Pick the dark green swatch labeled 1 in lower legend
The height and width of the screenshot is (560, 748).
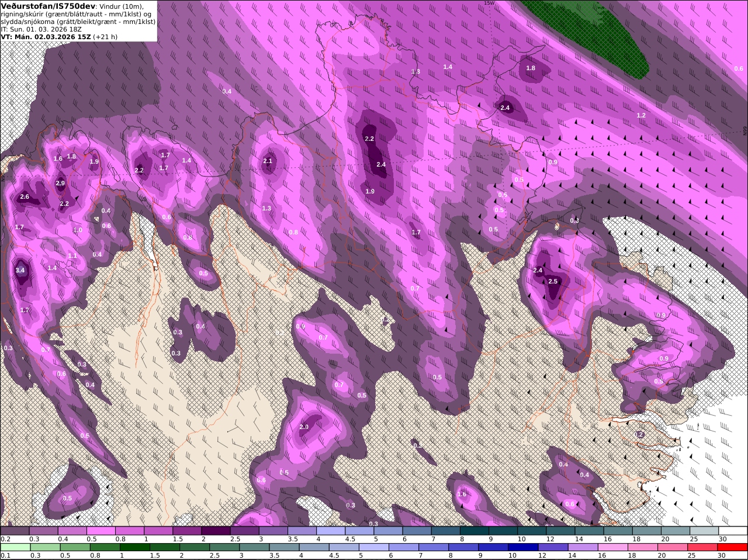point(134,547)
